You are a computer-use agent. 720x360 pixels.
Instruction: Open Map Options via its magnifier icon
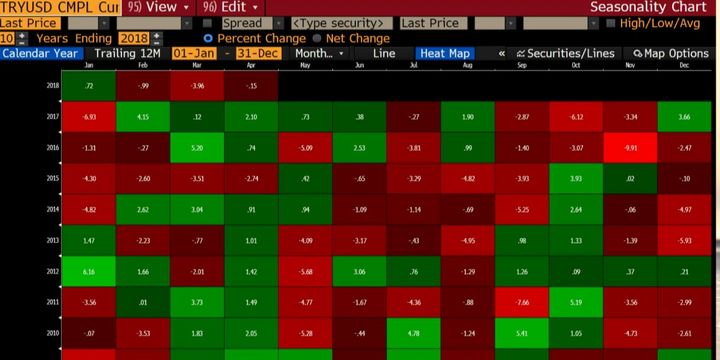point(637,54)
